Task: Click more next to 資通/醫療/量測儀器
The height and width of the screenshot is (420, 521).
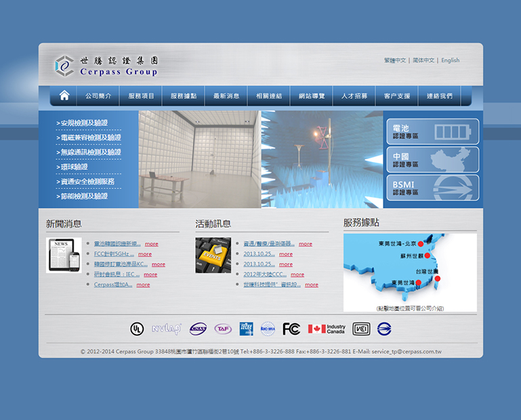Action: click(306, 244)
